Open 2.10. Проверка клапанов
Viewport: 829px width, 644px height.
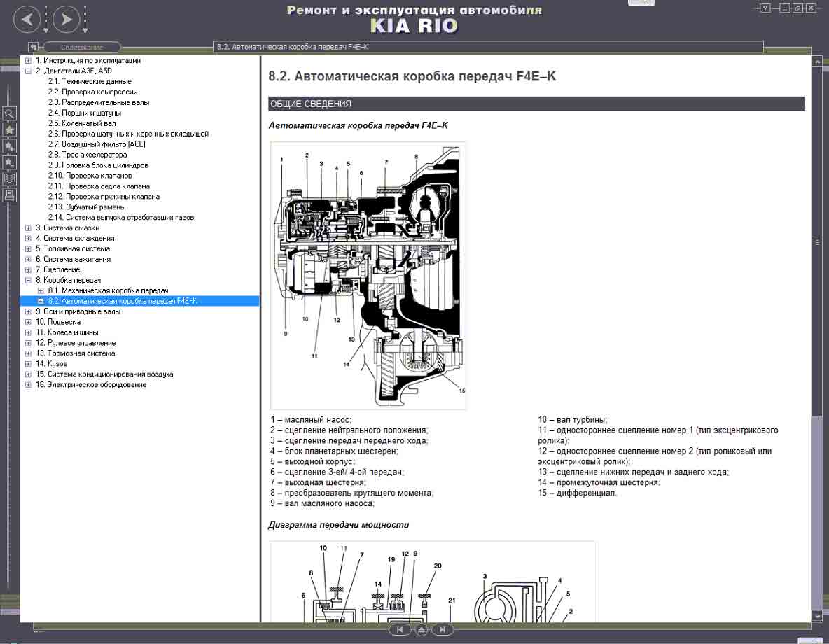[90, 176]
